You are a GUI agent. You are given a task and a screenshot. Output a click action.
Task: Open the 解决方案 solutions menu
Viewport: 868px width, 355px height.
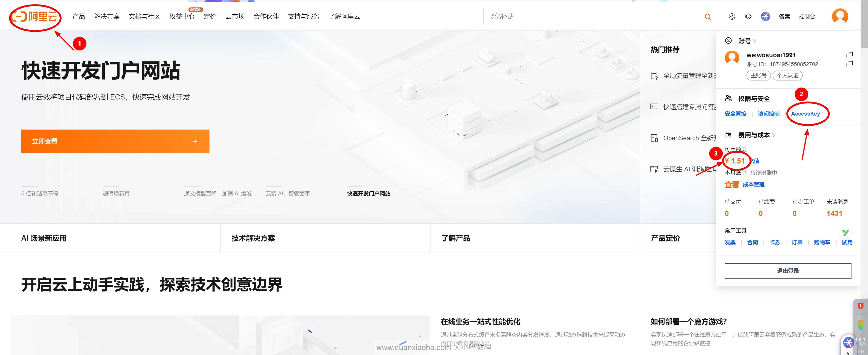[x=107, y=17]
